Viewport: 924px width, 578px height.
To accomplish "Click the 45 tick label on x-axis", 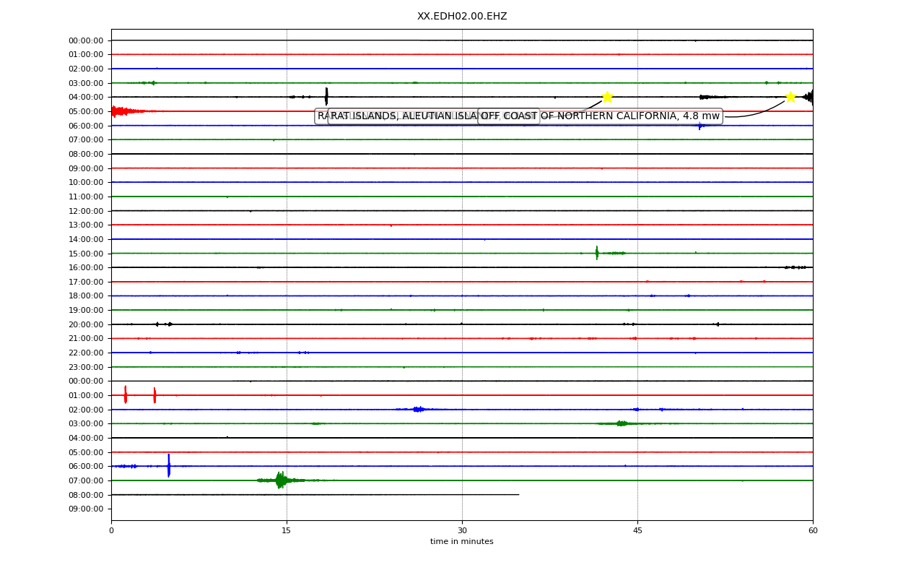I will coord(637,531).
